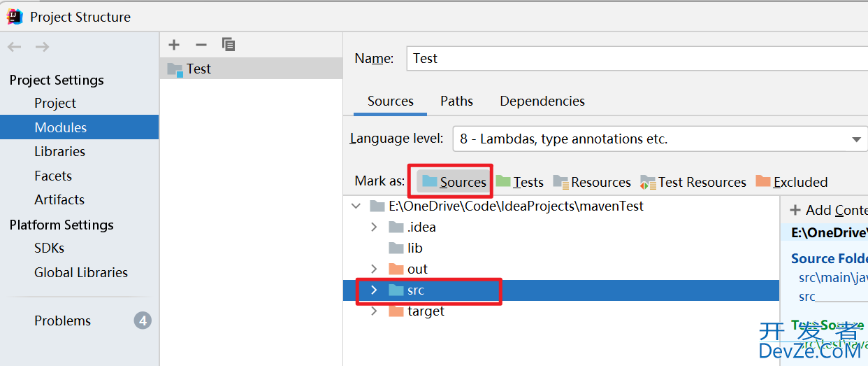Select the lib folder row
The width and height of the screenshot is (868, 366).
(561, 248)
